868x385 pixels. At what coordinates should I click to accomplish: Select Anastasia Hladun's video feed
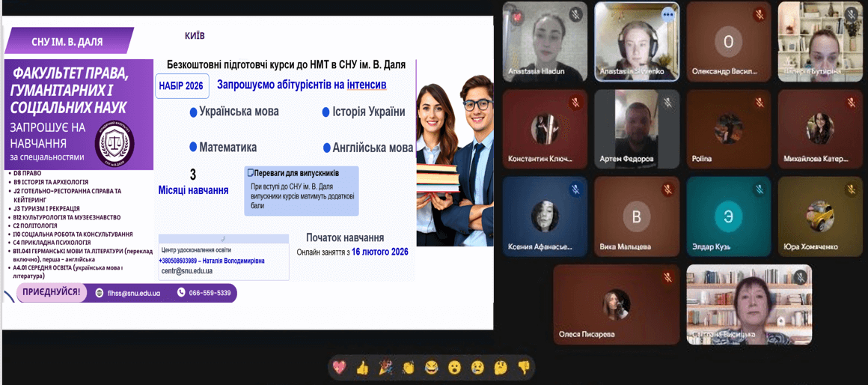click(x=545, y=41)
